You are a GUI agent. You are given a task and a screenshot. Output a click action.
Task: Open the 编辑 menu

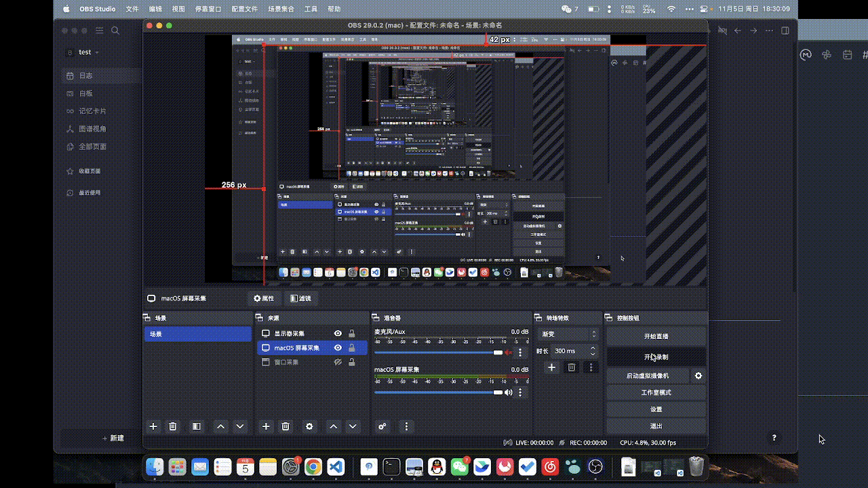pos(155,9)
